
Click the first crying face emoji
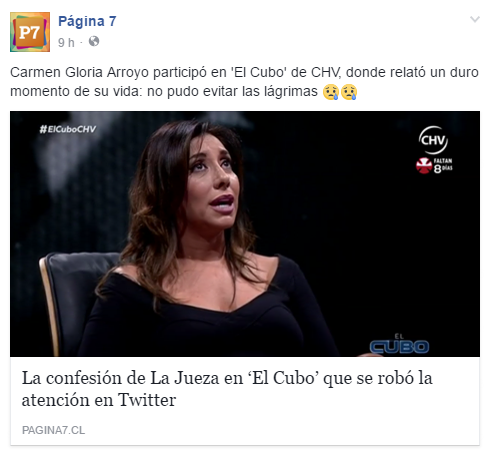[331, 92]
